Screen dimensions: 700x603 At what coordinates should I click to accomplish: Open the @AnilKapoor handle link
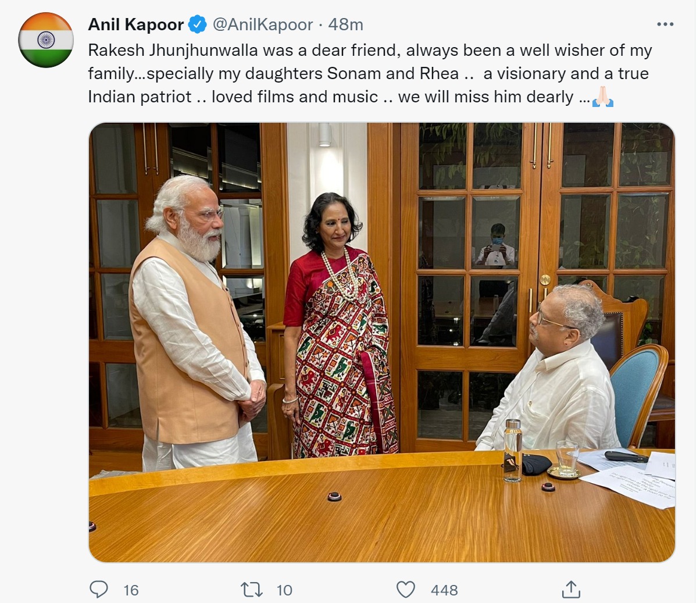(262, 24)
